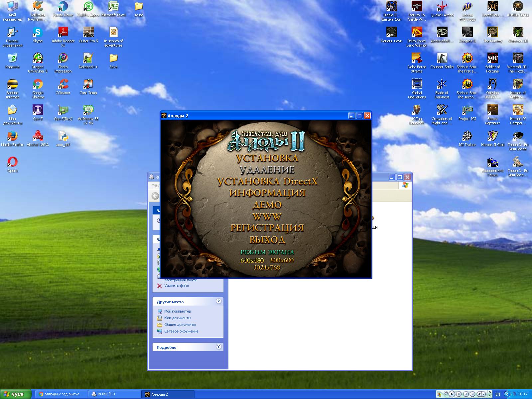The image size is (532, 399).
Task: Select the Global Operations desktop icon
Action: (x=417, y=89)
